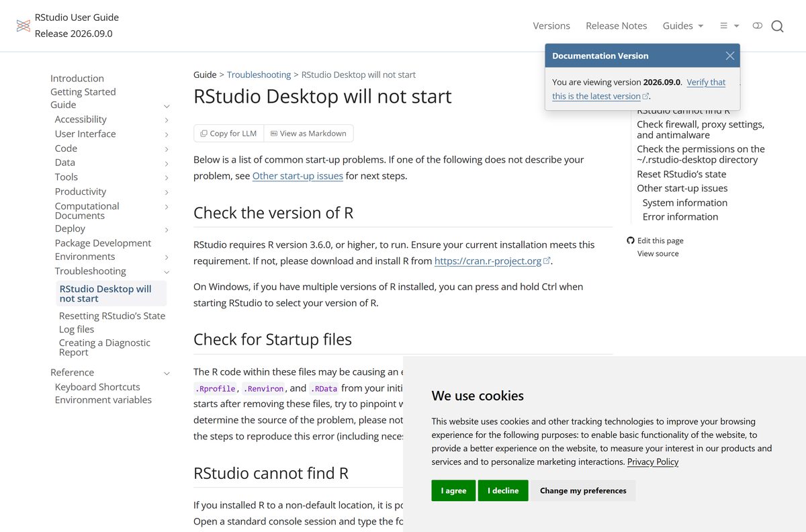
Task: Click Change my preferences button
Action: tap(583, 490)
